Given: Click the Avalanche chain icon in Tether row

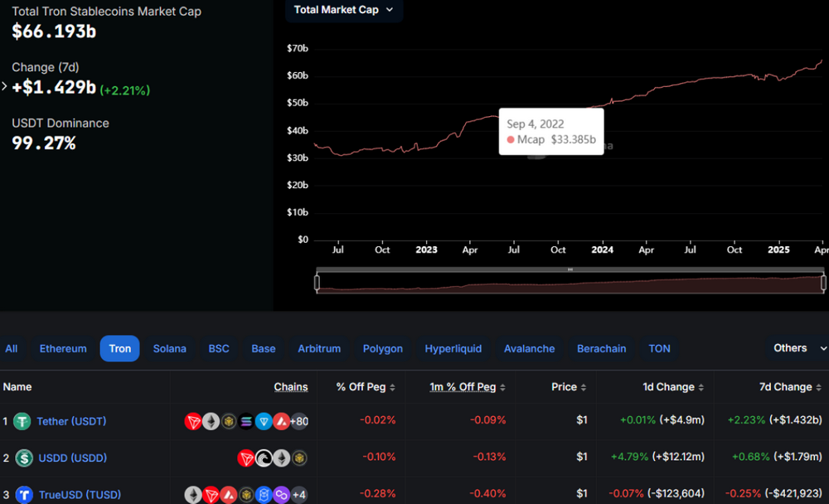Looking at the screenshot, I should coord(281,422).
